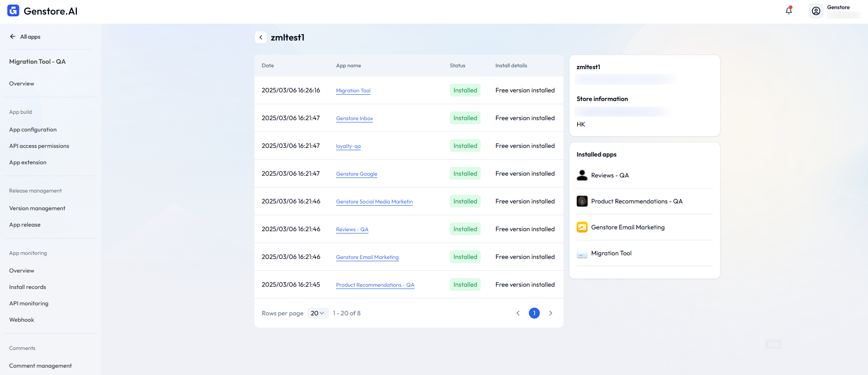
Task: Click the Reviews - QA app icon
Action: click(x=582, y=175)
